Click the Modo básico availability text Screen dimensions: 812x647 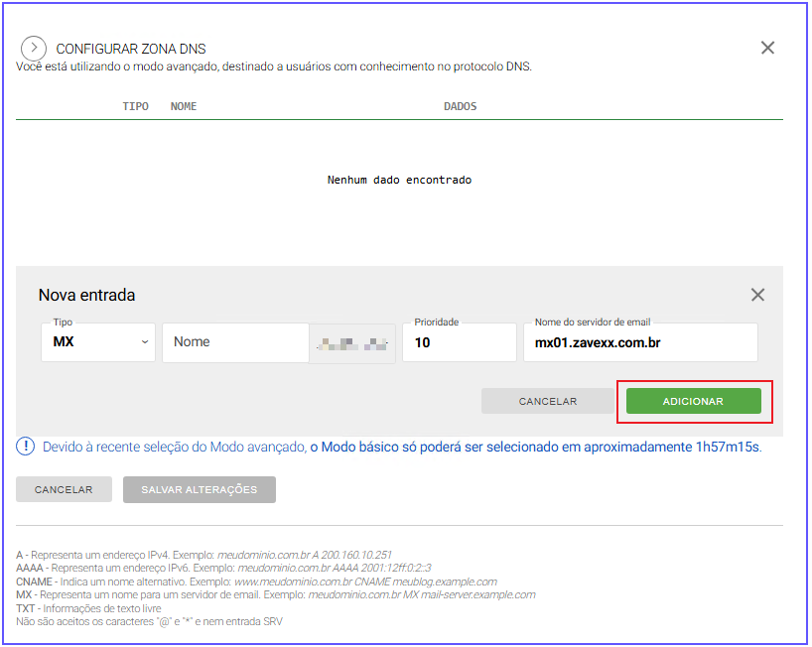tap(535, 448)
